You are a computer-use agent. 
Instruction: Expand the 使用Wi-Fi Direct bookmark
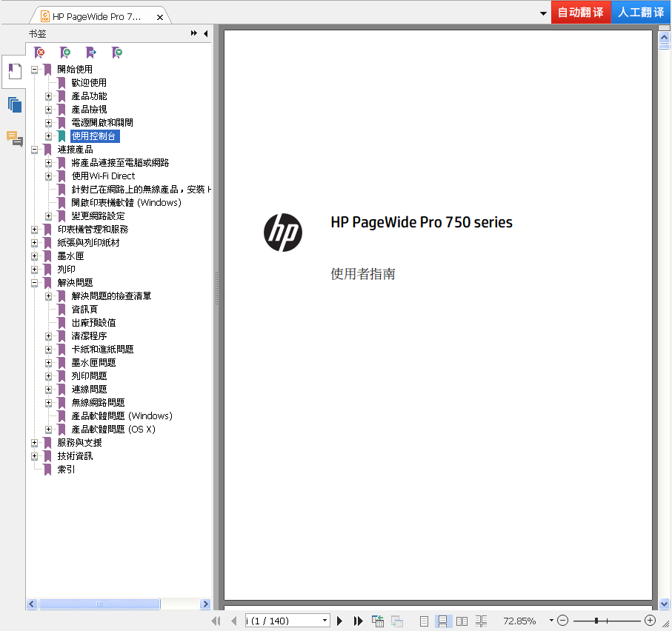[48, 176]
